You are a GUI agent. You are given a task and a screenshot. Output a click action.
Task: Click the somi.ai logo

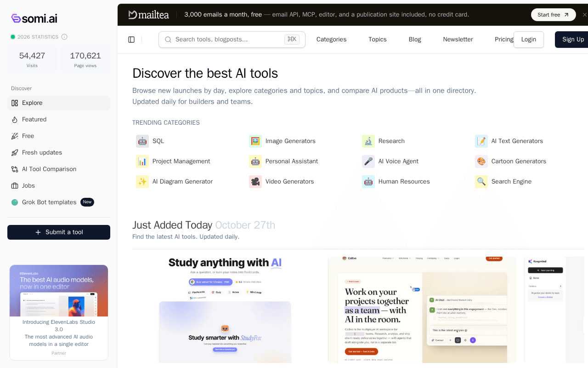[34, 18]
